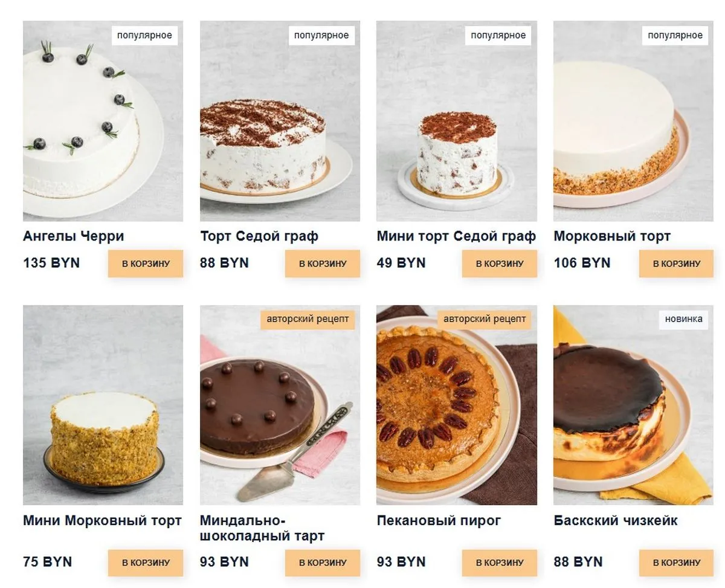Image resolution: width=725 pixels, height=588 pixels.
Task: Open the Пекановый пирог product title
Action: coord(439,521)
